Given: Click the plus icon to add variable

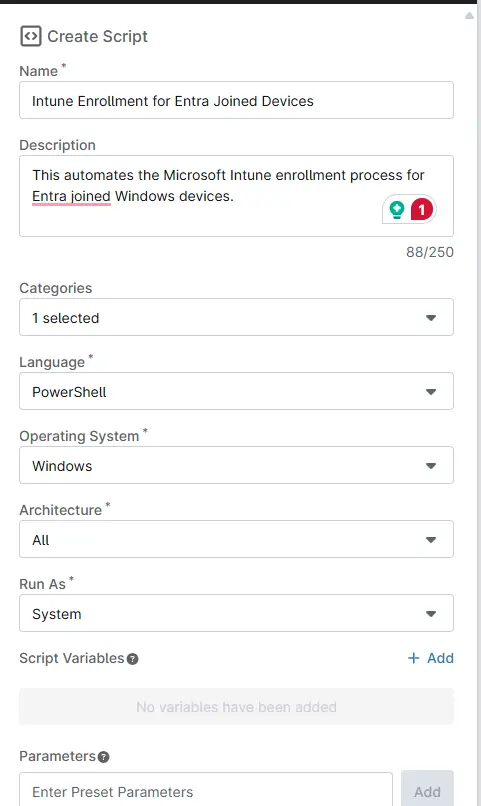Looking at the screenshot, I should pyautogui.click(x=413, y=658).
